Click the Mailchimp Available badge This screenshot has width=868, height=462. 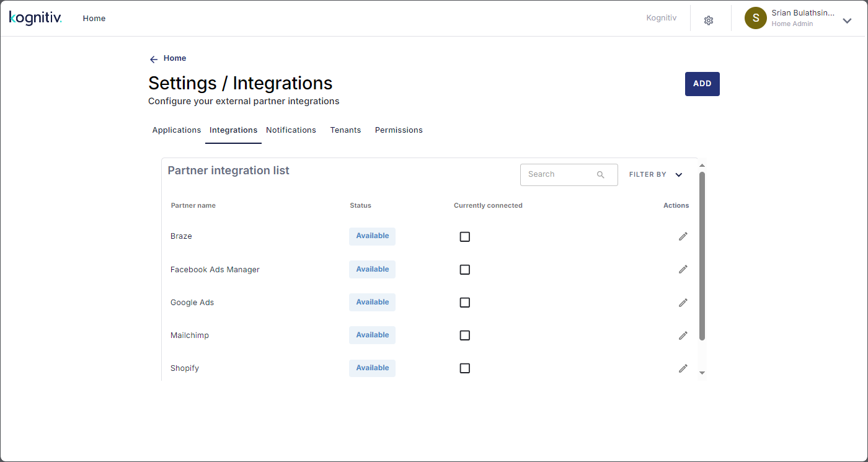click(372, 335)
